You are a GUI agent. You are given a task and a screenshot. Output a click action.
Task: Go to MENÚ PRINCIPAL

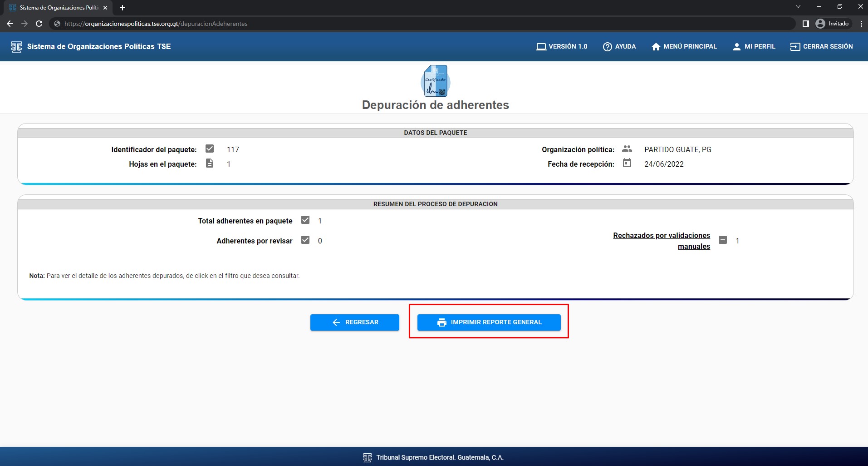tap(684, 47)
